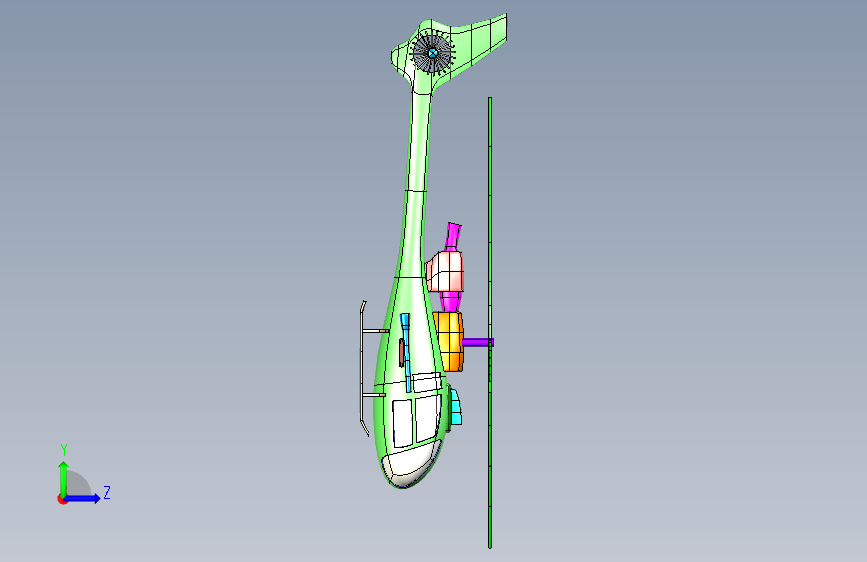Select the long green tail boom
867x562 pixels.
pos(416,183)
